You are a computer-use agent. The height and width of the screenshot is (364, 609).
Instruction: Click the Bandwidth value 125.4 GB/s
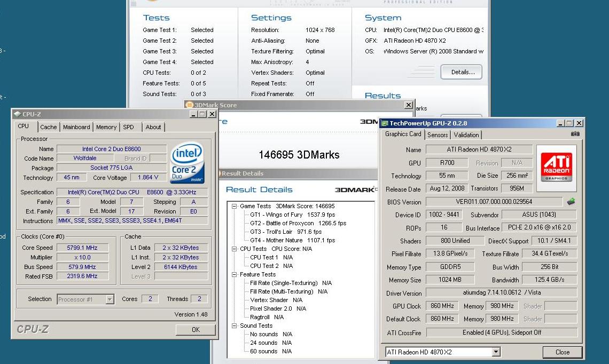[x=549, y=279]
